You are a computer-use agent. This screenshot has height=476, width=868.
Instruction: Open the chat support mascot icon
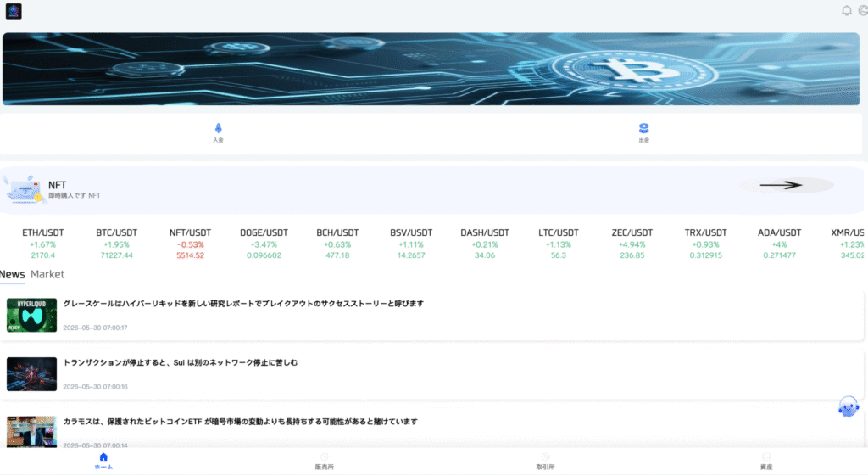(x=848, y=406)
